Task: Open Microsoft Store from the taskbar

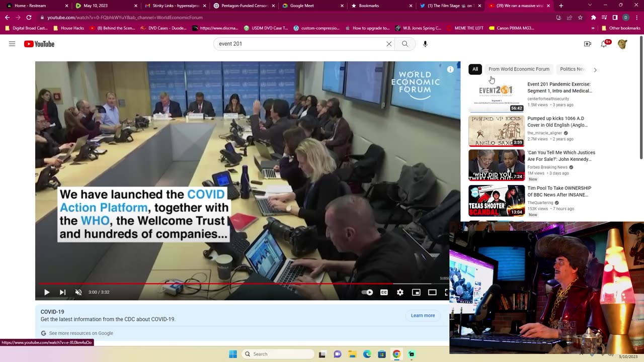Action: tap(382, 354)
